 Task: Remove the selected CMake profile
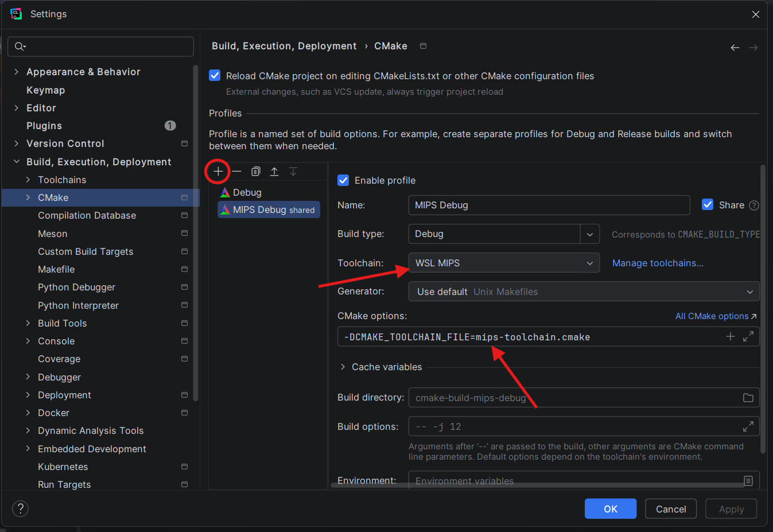[236, 172]
